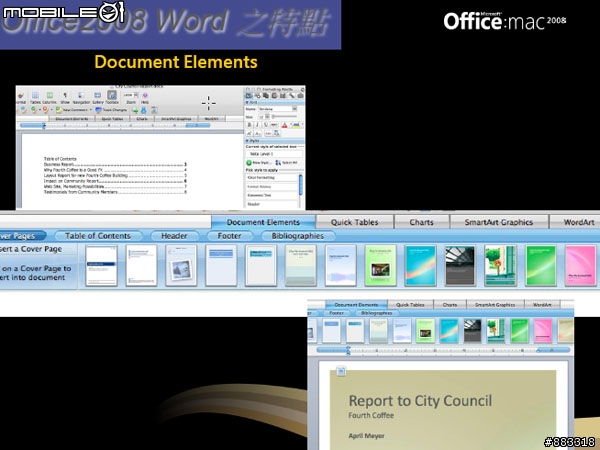
Task: Click the Format painter icon in top toolbar
Action: (x=21, y=95)
